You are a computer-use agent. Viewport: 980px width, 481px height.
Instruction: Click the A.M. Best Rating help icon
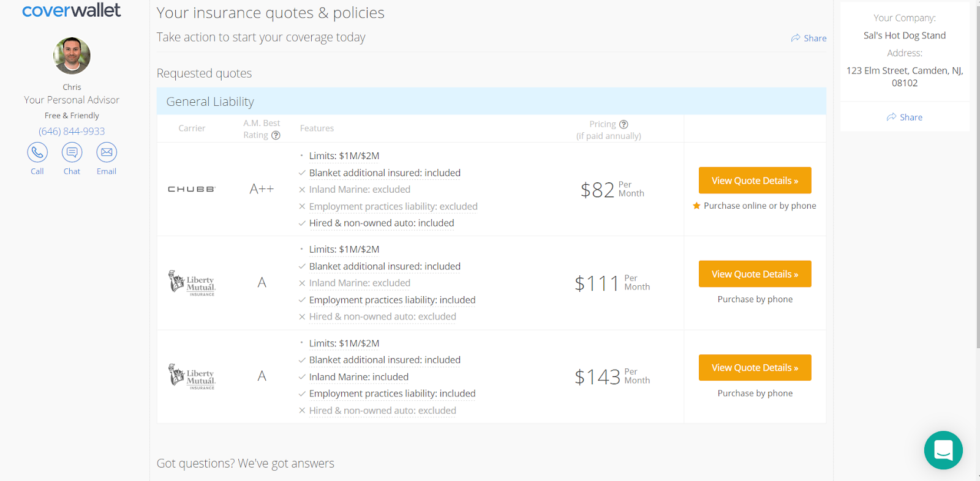(x=276, y=135)
